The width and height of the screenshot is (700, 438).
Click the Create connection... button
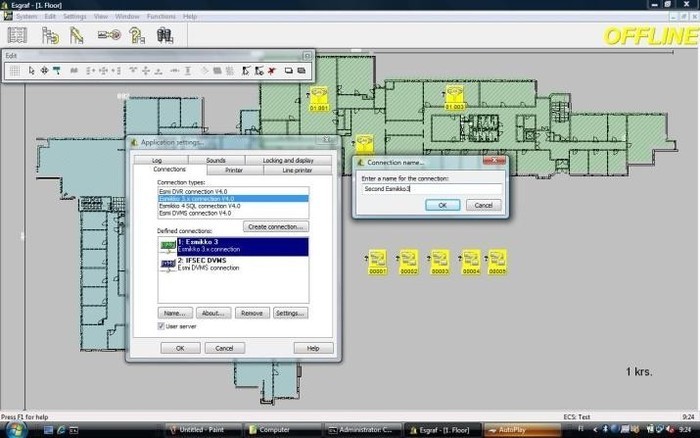click(275, 227)
